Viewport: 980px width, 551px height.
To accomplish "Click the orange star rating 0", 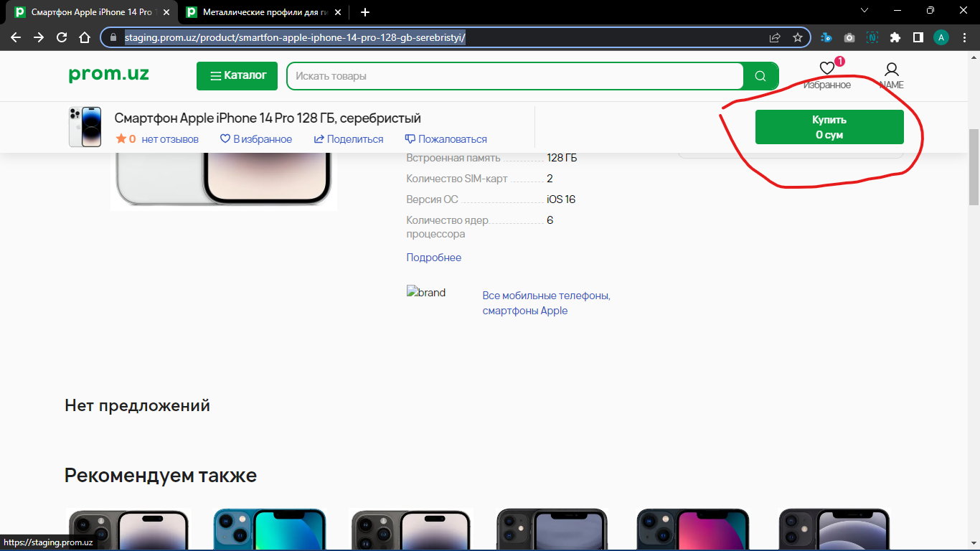I will [126, 139].
